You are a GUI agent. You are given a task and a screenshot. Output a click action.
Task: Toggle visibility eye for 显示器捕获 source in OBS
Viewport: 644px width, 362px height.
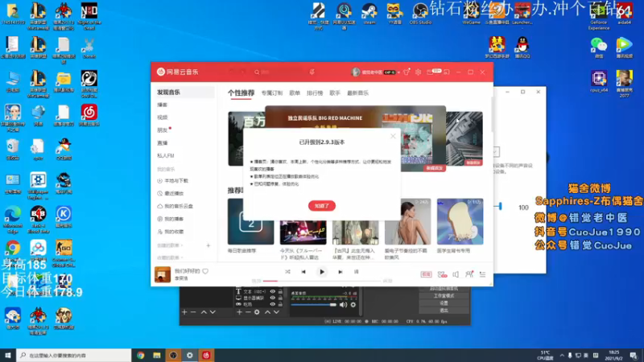[x=272, y=298]
